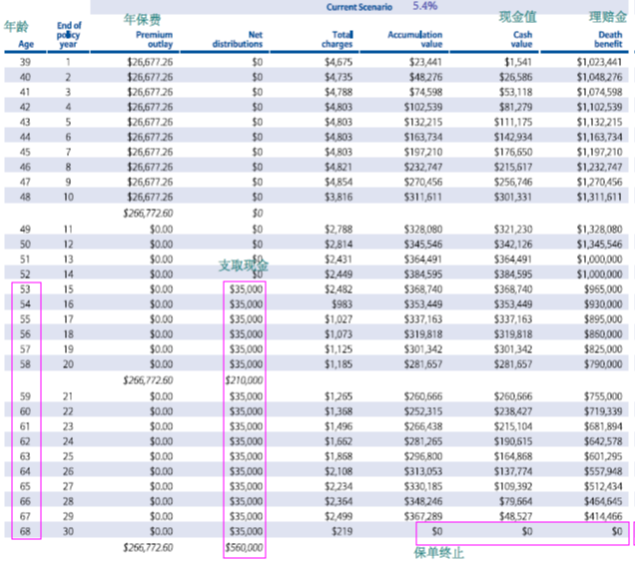Click the 'End of policy year' header

click(68, 35)
